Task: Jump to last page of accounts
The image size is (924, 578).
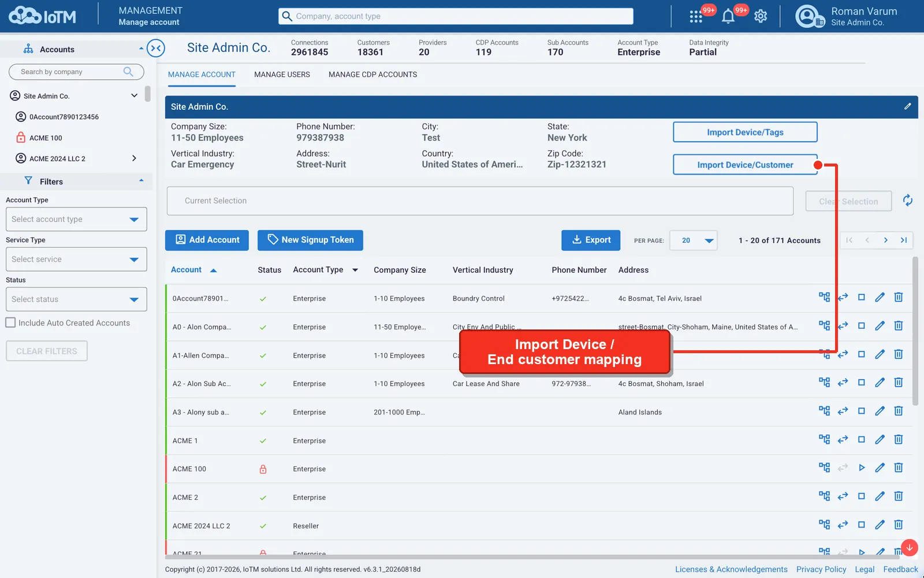Action: (x=904, y=240)
